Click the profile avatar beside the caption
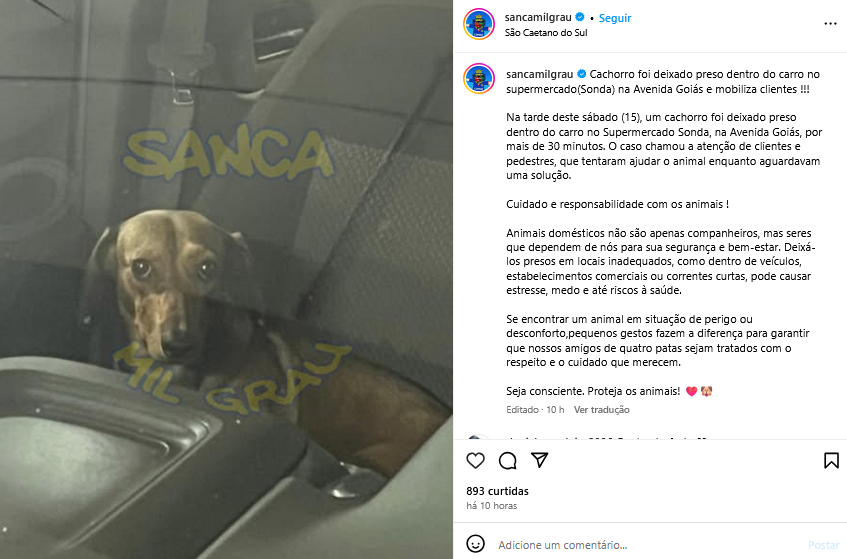847x559 pixels. tap(479, 78)
